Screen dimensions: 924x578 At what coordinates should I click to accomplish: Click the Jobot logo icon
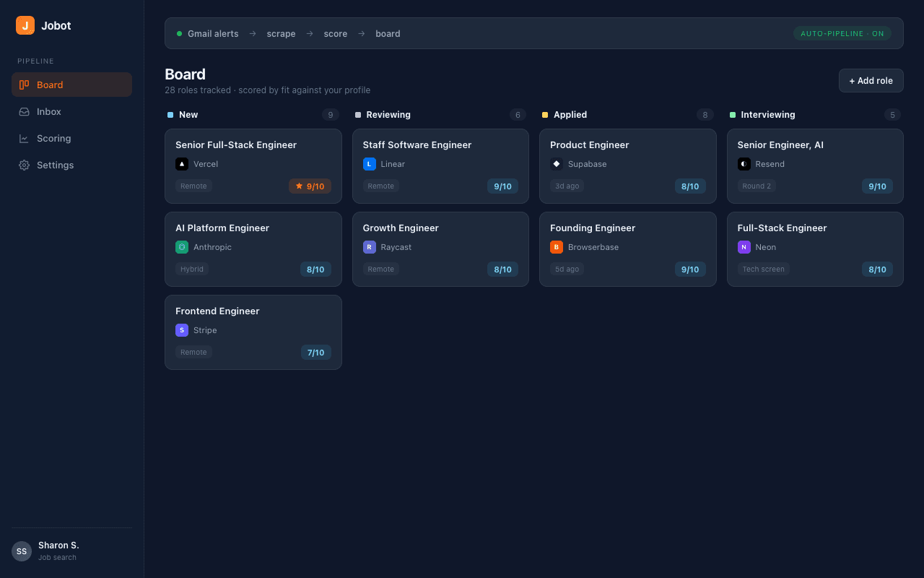tap(25, 25)
